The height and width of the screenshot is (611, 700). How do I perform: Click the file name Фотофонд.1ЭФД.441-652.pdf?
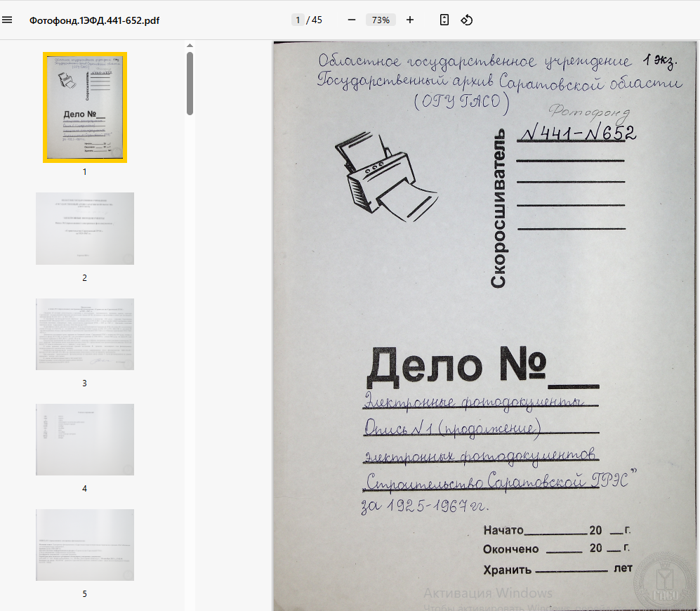tap(94, 20)
